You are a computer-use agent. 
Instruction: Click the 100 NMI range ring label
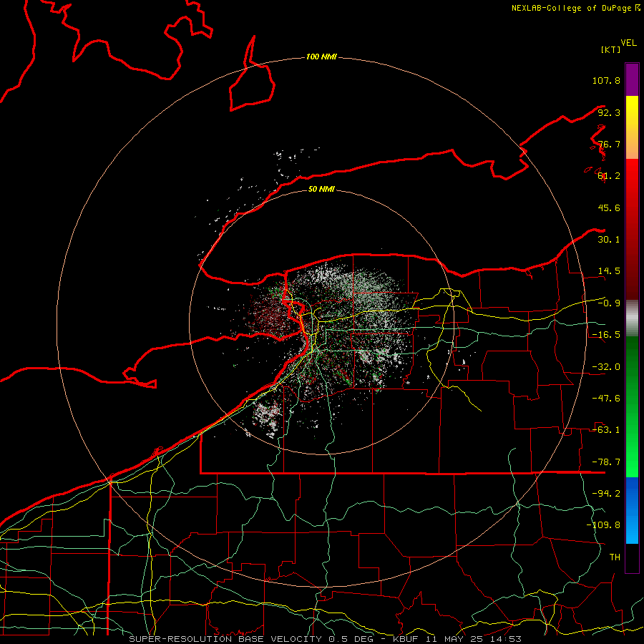point(321,57)
